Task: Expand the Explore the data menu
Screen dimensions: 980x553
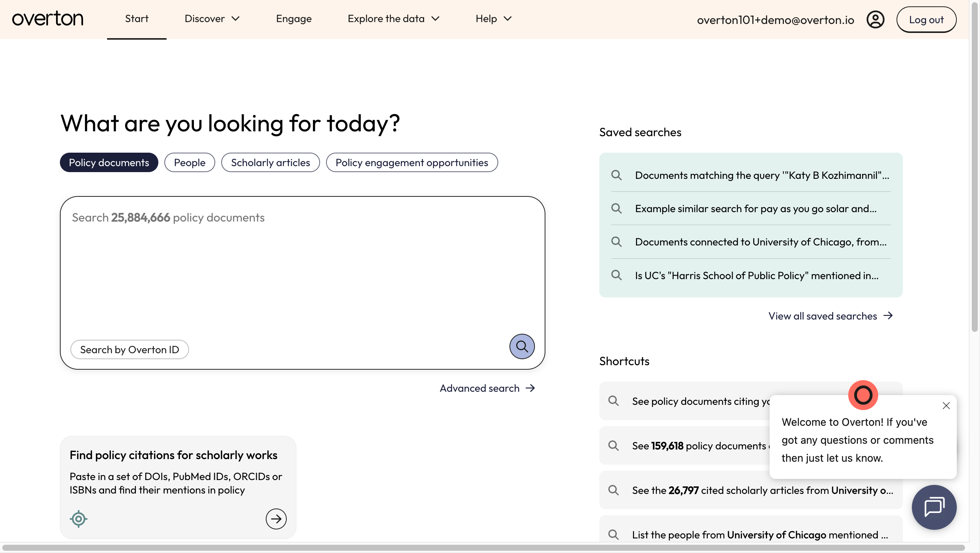Action: 393,19
